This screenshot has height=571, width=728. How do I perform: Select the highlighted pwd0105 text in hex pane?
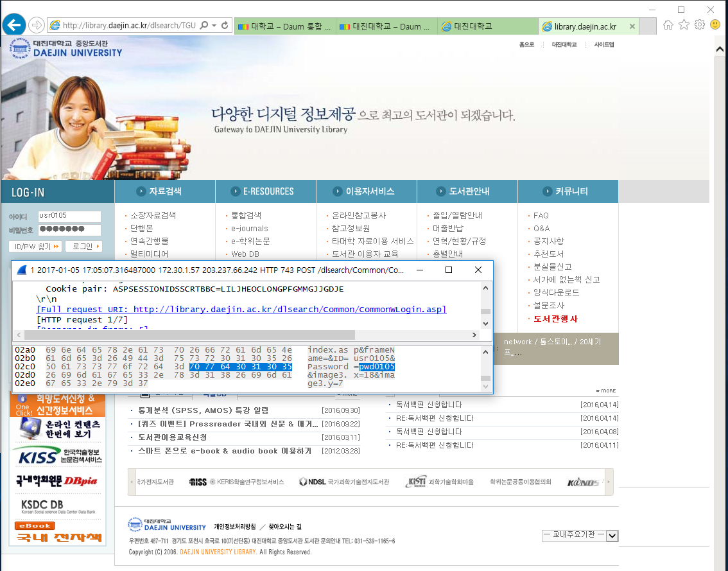click(377, 367)
